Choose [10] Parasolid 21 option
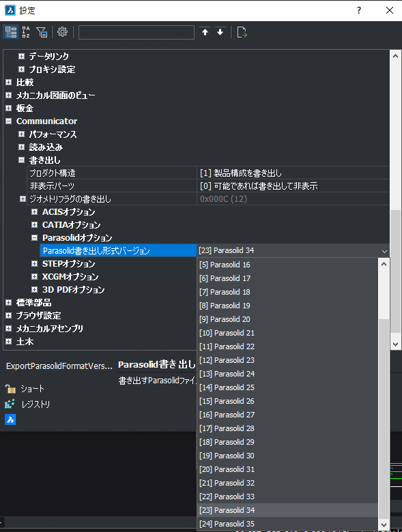 point(287,333)
